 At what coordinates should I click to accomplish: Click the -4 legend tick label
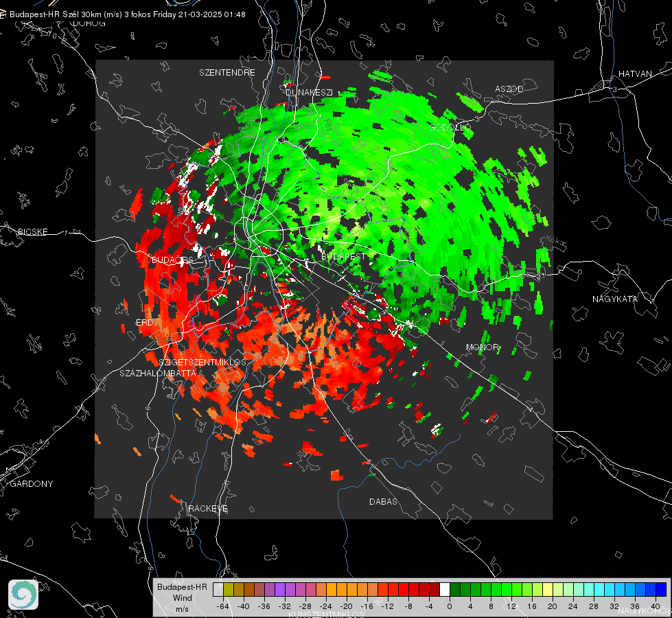[429, 606]
